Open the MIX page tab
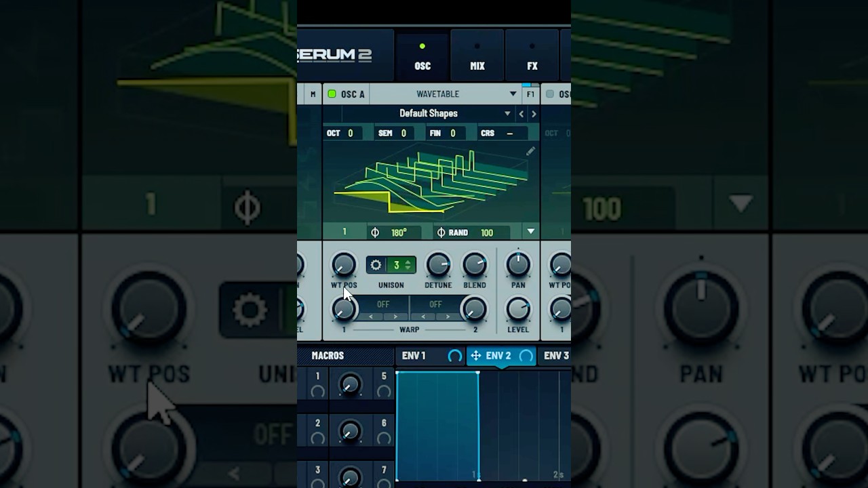 click(477, 56)
